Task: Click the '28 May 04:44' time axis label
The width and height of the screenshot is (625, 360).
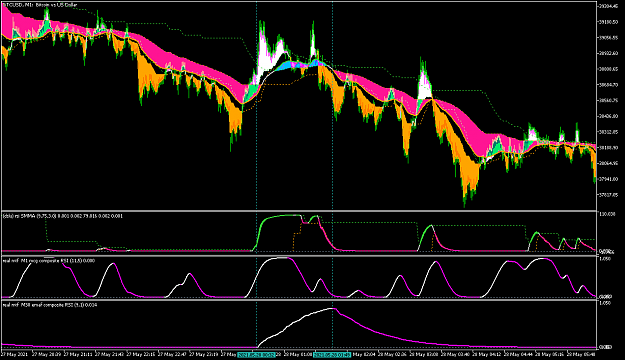Action: click(519, 354)
